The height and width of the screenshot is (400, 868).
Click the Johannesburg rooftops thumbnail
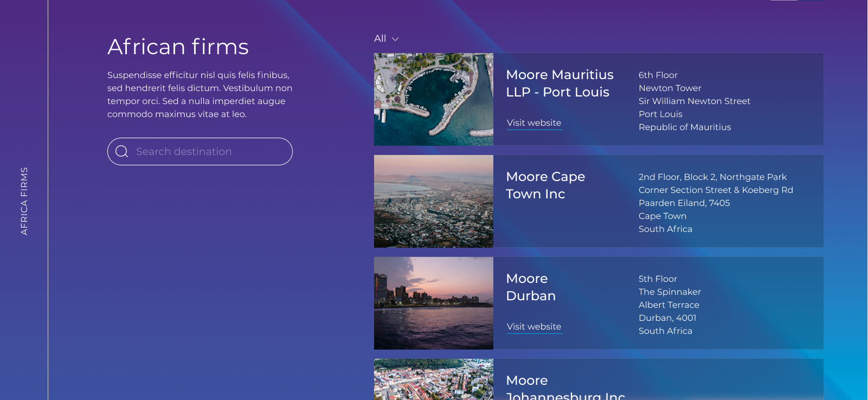434,379
